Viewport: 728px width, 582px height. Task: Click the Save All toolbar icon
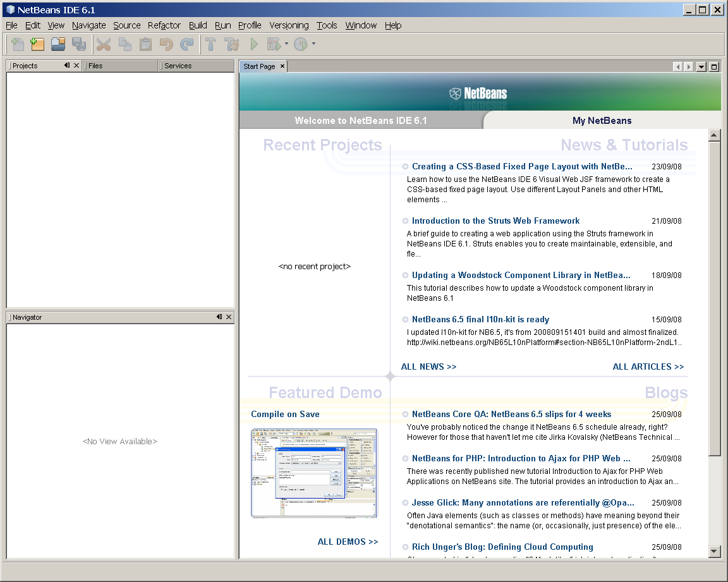(79, 44)
